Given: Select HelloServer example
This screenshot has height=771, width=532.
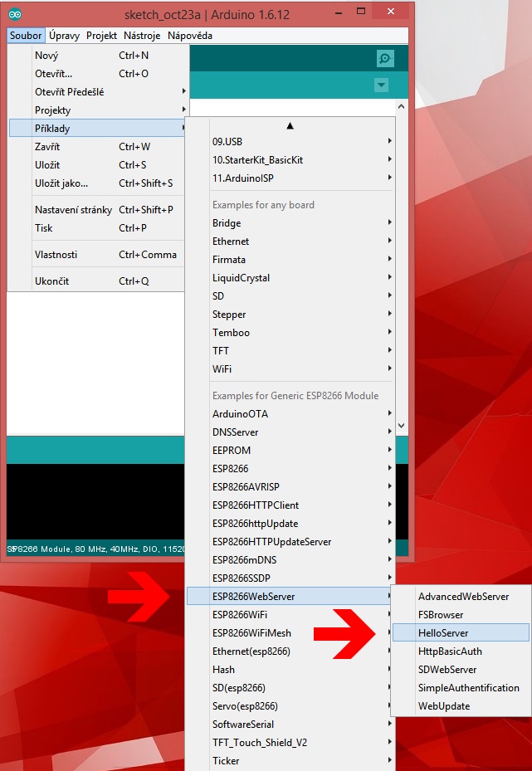Looking at the screenshot, I should pyautogui.click(x=443, y=633).
